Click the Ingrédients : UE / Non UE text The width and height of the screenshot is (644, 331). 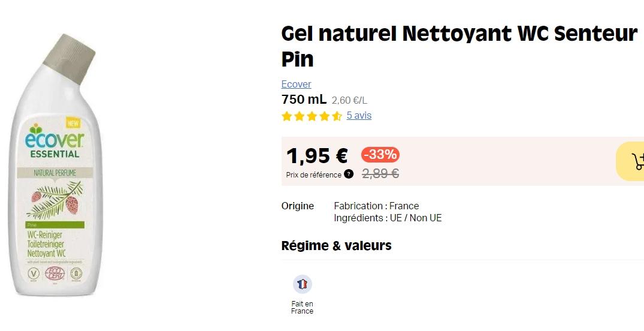(x=388, y=218)
